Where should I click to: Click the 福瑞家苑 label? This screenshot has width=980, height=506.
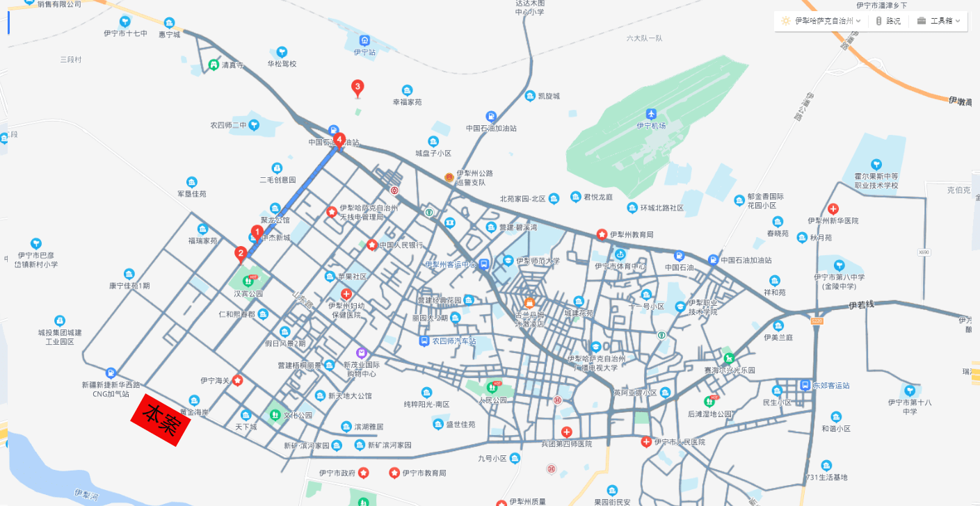(202, 240)
